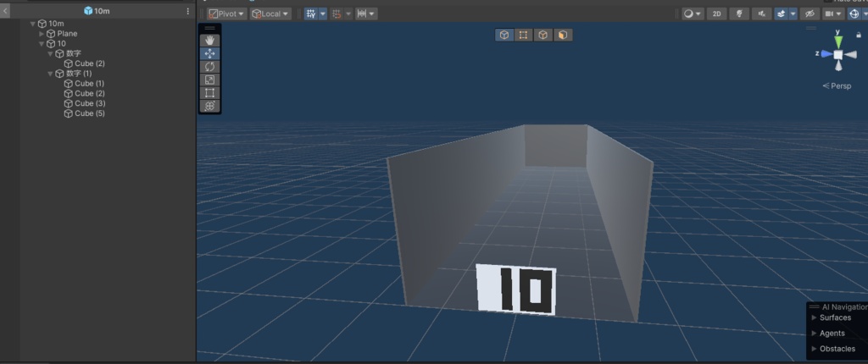
Task: Expand the Plane object
Action: [42, 34]
